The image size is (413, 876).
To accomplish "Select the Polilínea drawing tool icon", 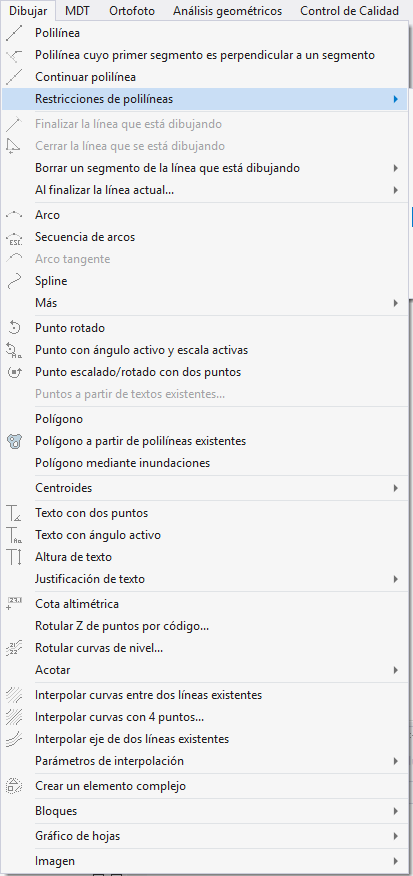I will pos(14,34).
